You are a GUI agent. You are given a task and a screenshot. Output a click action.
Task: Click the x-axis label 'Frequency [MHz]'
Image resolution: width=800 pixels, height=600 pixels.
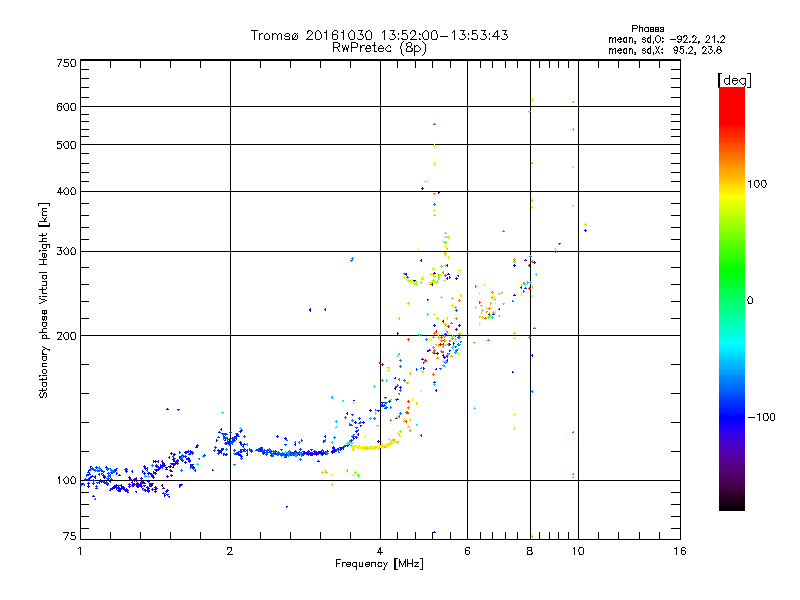click(x=379, y=564)
